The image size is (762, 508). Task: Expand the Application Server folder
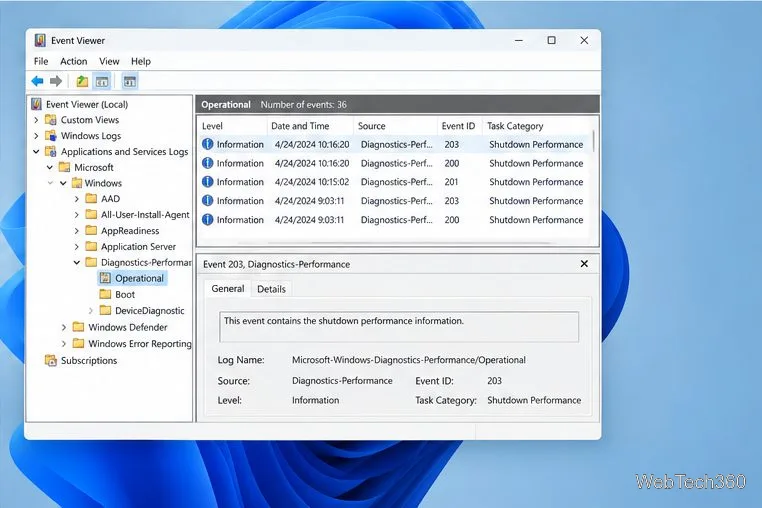[x=76, y=246]
